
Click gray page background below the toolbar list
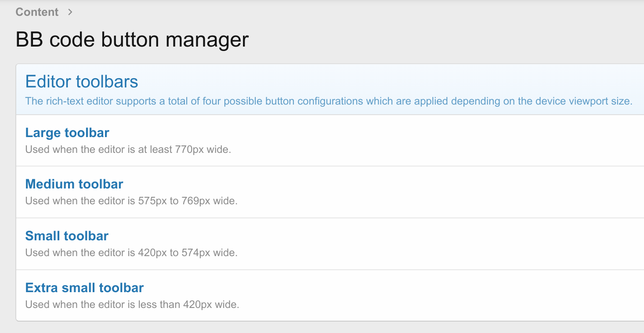click(308, 328)
